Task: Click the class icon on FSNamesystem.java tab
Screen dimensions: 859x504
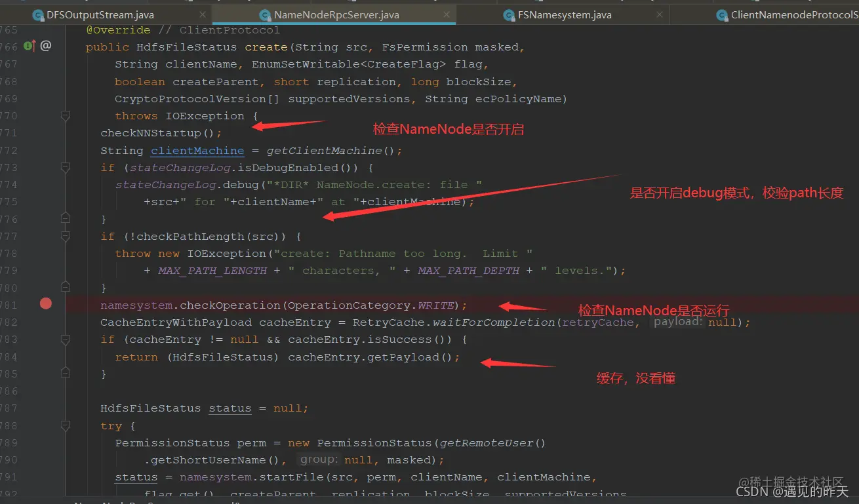Action: pos(509,15)
